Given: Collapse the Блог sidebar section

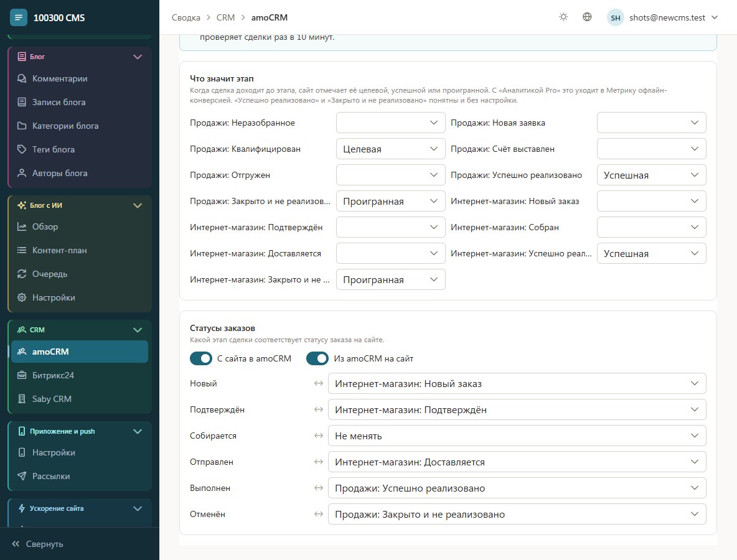Looking at the screenshot, I should 137,57.
